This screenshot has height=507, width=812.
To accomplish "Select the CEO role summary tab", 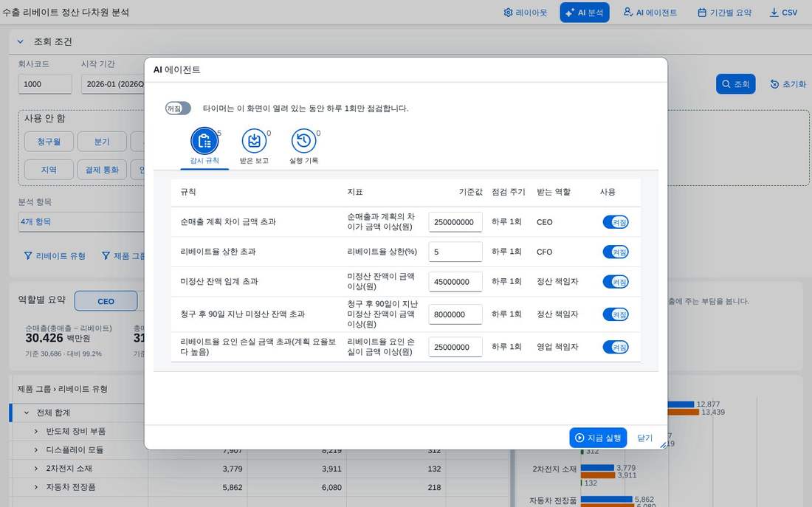I will tap(106, 301).
